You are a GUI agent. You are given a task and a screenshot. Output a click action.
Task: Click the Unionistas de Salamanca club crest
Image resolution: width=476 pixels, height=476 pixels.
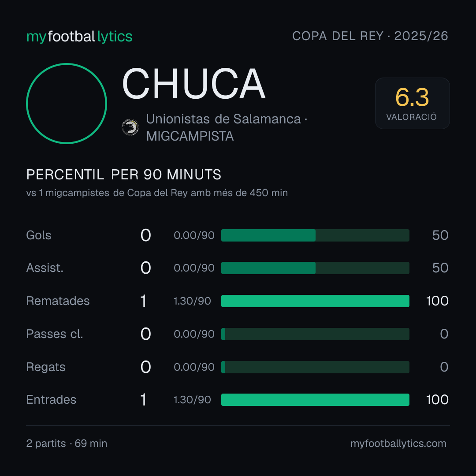point(130,127)
